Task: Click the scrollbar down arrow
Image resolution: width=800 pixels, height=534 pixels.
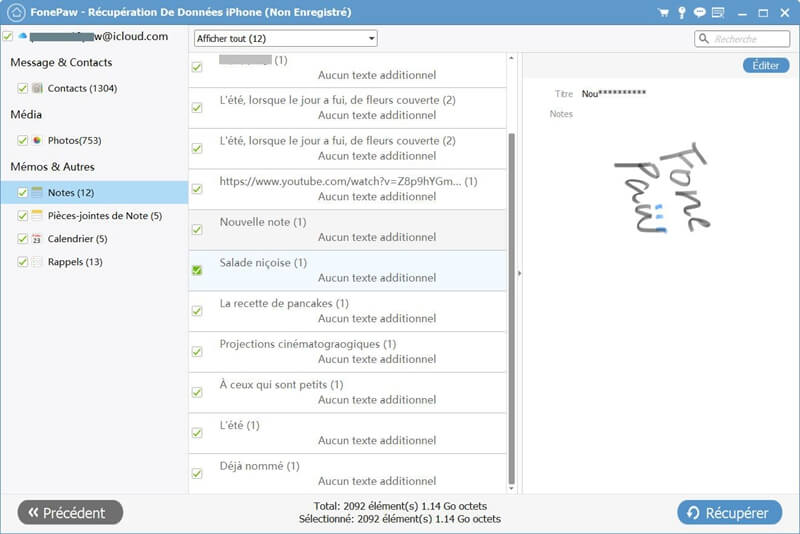Action: [x=512, y=489]
